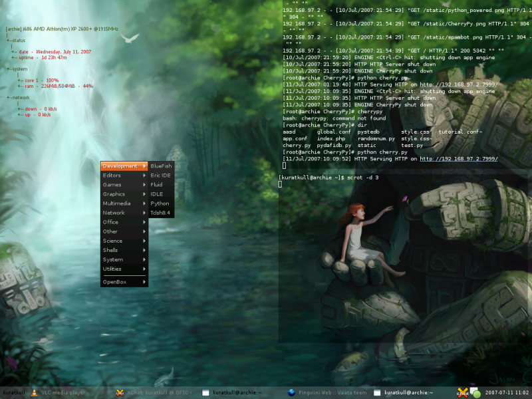Click the 'scrot -d 3' command text
The width and height of the screenshot is (532, 399).
pyautogui.click(x=362, y=178)
